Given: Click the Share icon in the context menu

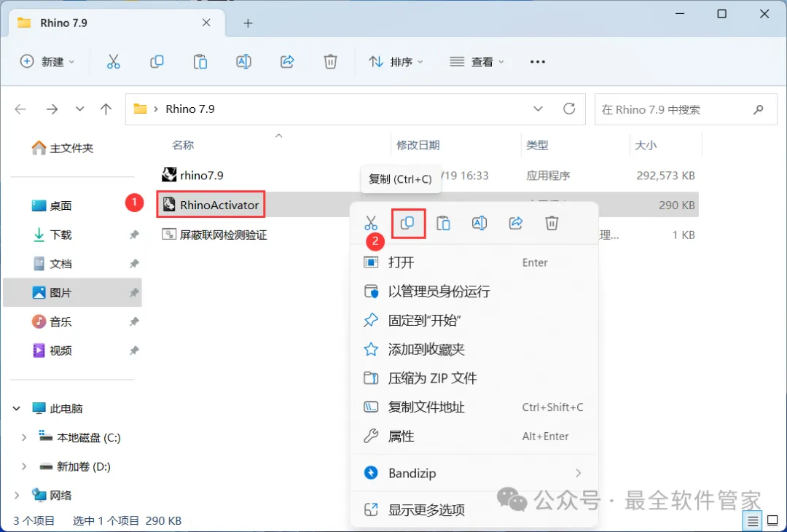Looking at the screenshot, I should point(515,223).
